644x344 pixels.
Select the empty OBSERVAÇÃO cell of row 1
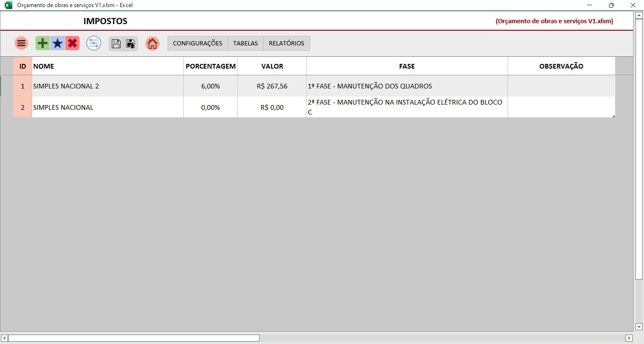[x=562, y=86]
